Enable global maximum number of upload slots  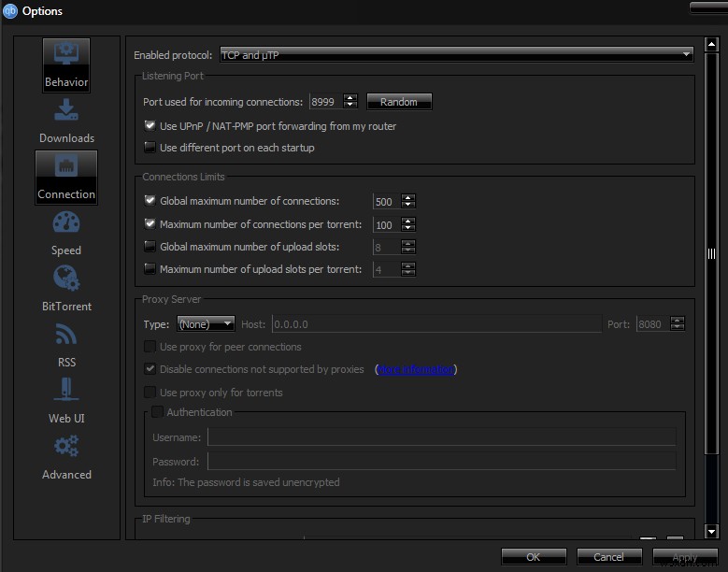(150, 246)
